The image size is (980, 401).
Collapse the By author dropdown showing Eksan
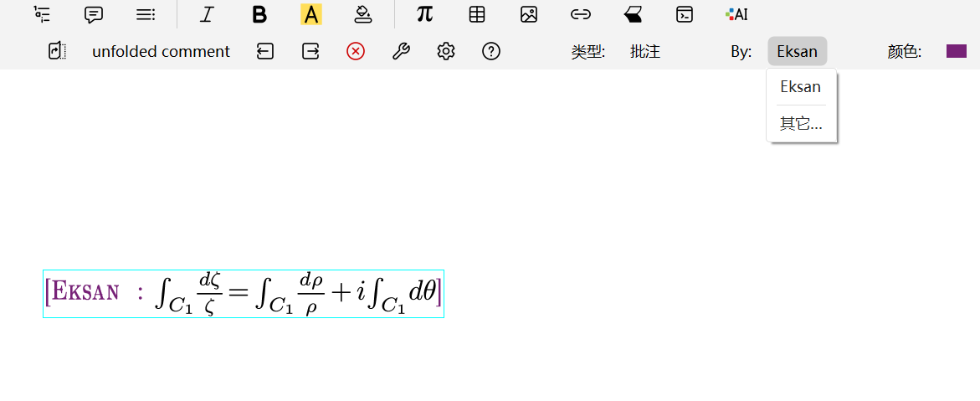pyautogui.click(x=797, y=52)
